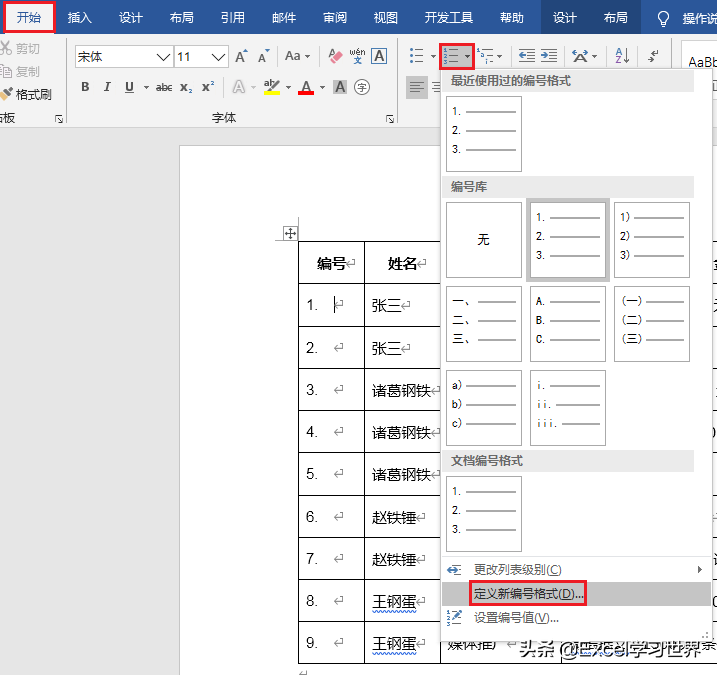Open Change Case Aa dropdown

(x=298, y=56)
